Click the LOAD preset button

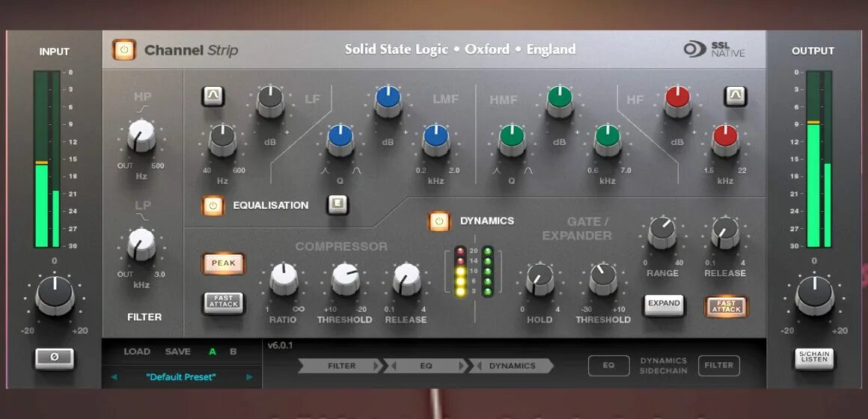[137, 352]
